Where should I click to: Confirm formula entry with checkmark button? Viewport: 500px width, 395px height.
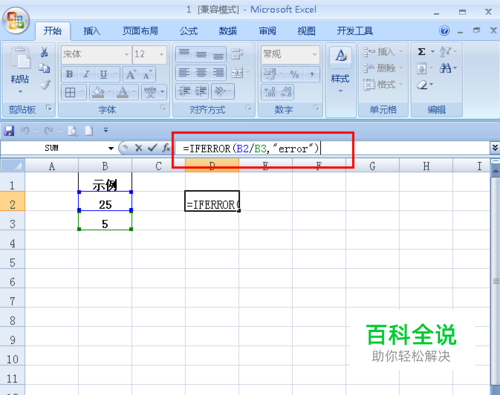coord(152,148)
